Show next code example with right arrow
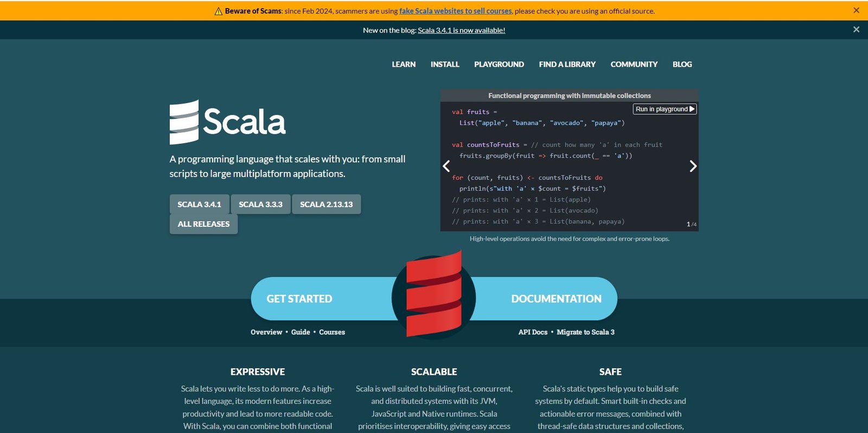 (x=693, y=166)
